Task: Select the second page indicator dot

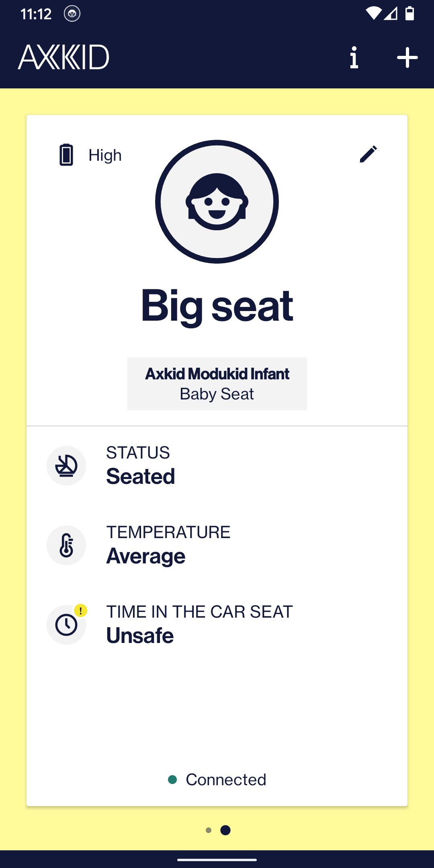Action: click(225, 830)
